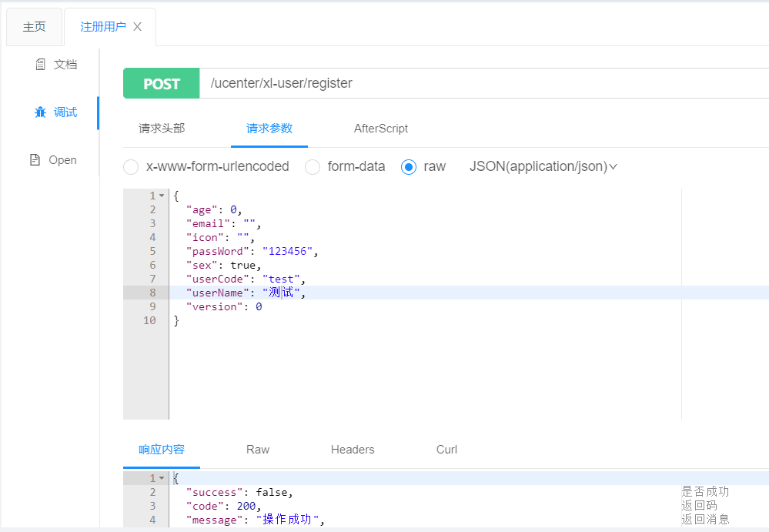
Task: Click the 调试 debug bug icon
Action: click(41, 112)
